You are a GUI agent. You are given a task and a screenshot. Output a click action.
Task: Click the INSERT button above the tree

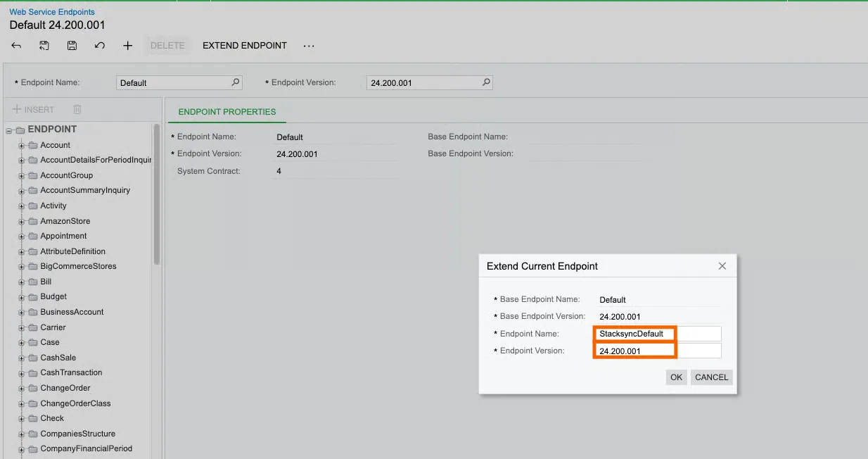click(x=33, y=110)
